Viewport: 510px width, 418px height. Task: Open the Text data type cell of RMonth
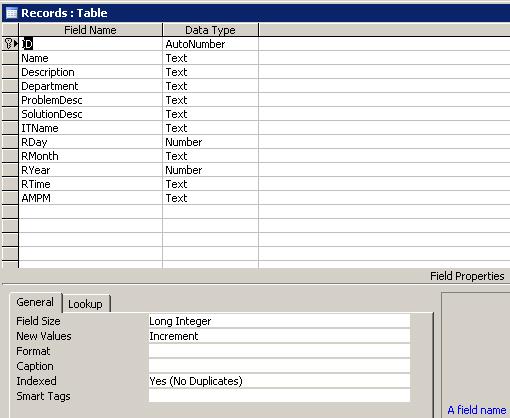210,156
